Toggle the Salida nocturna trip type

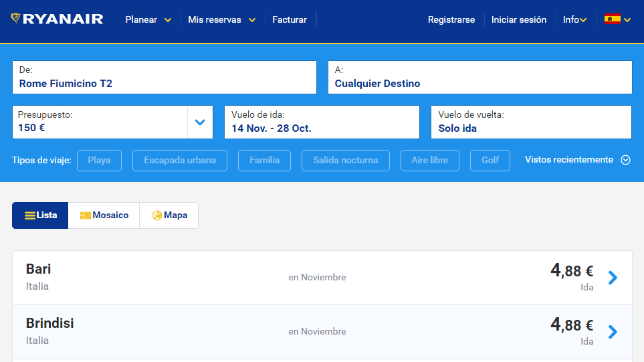click(x=346, y=160)
